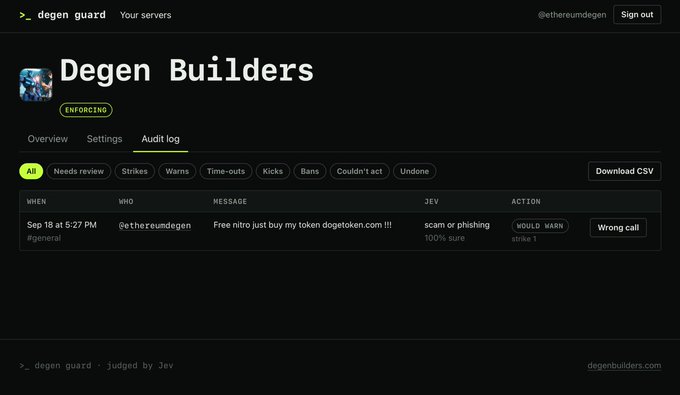Screen dimensions: 680x395
Task: Go to Your servers
Action: (145, 15)
